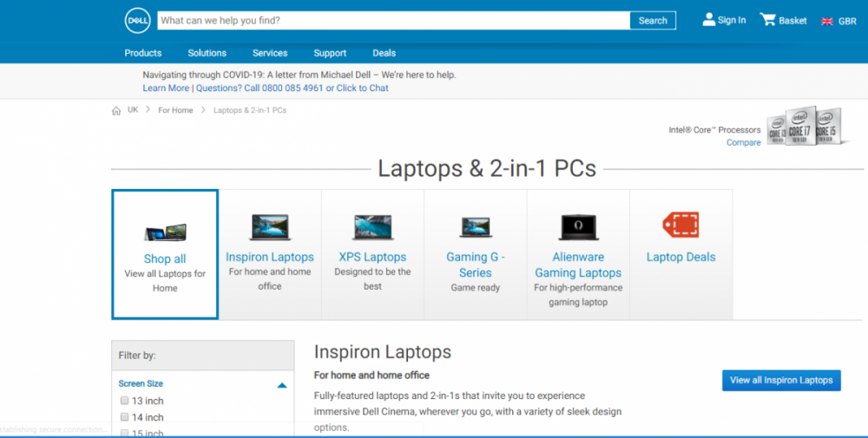Click the Screen Size filter heading
868x438 pixels.
[141, 383]
